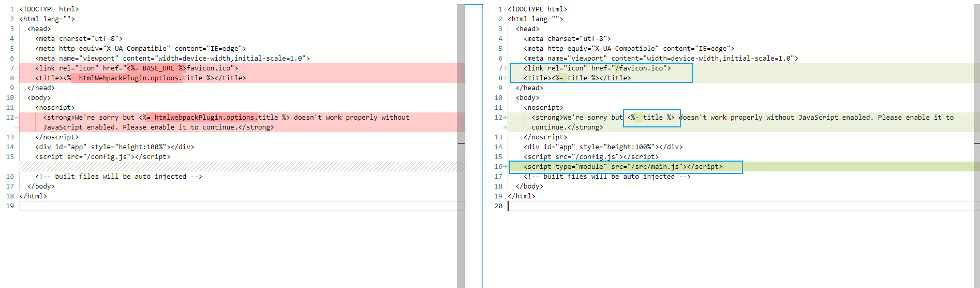Image resolution: width=980 pixels, height=288 pixels.
Task: Click </html> closing tag in original pane
Action: point(33,196)
